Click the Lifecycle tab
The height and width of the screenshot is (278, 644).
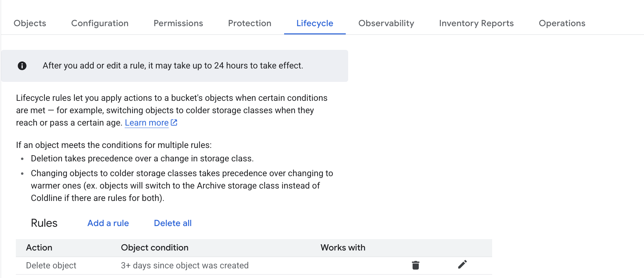315,23
